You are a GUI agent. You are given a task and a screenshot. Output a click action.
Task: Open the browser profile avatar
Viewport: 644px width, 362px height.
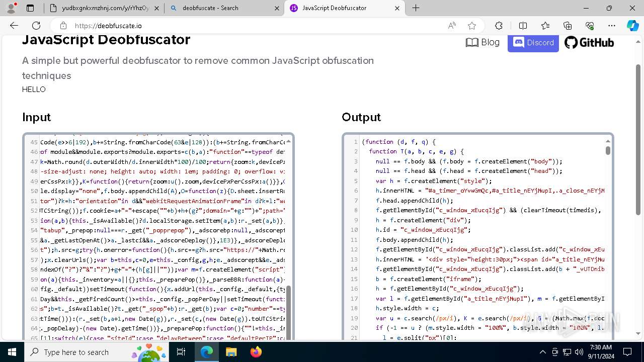point(12,8)
